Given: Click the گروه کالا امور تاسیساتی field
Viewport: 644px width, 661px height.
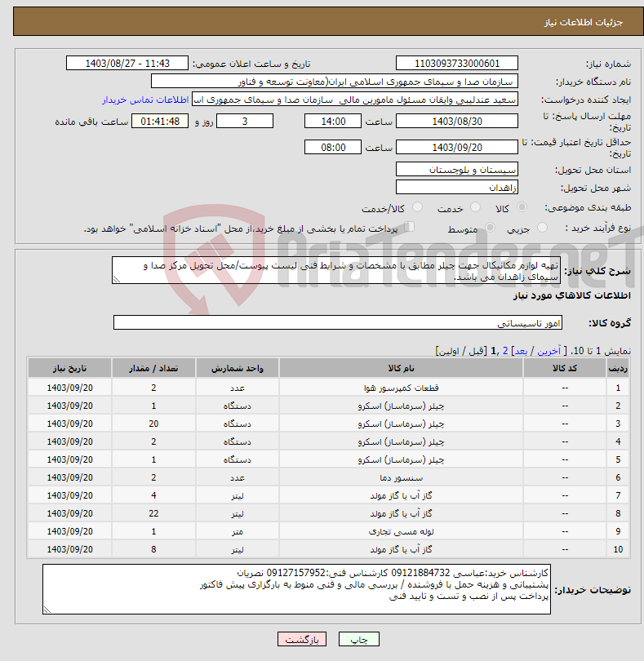Looking at the screenshot, I should tap(337, 322).
